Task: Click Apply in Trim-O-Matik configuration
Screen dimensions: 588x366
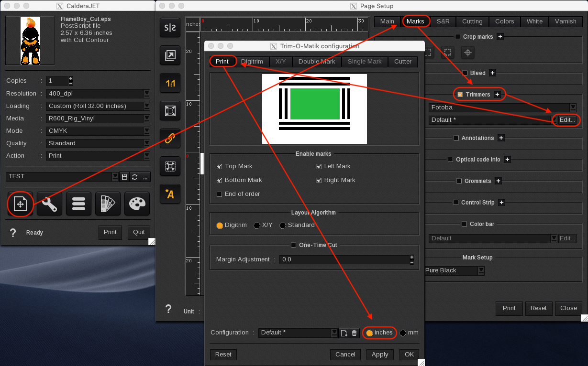Action: pyautogui.click(x=380, y=355)
